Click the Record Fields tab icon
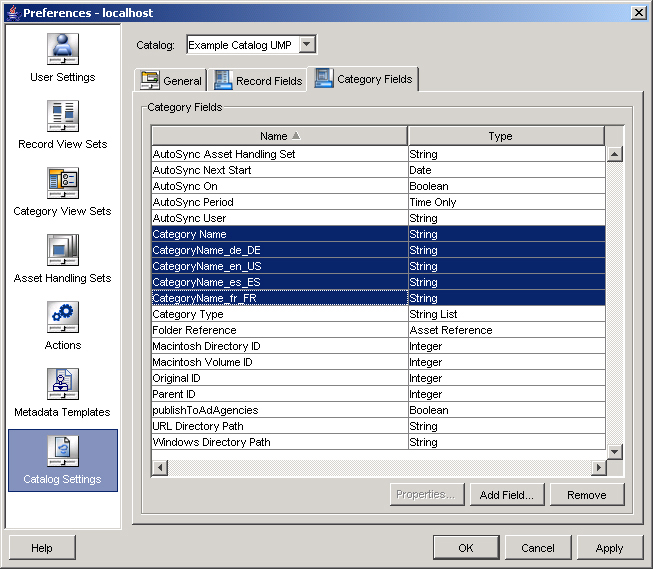The width and height of the screenshot is (653, 569). pyautogui.click(x=223, y=80)
